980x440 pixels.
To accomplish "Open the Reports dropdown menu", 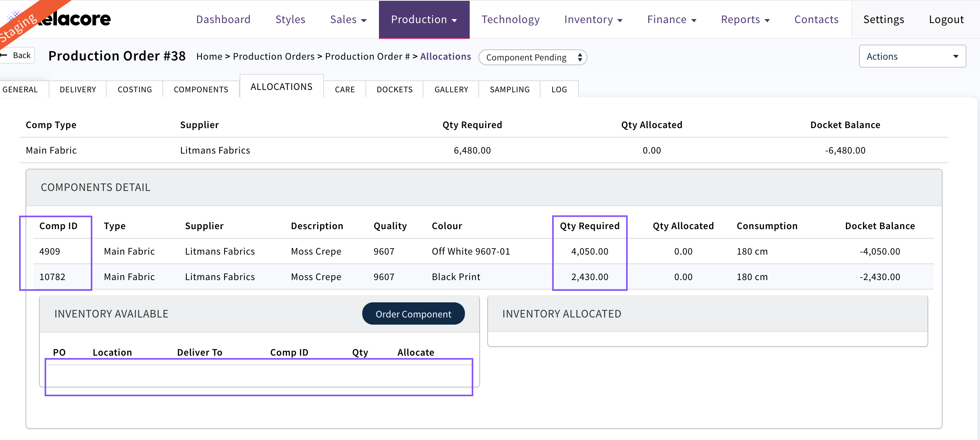I will click(745, 19).
